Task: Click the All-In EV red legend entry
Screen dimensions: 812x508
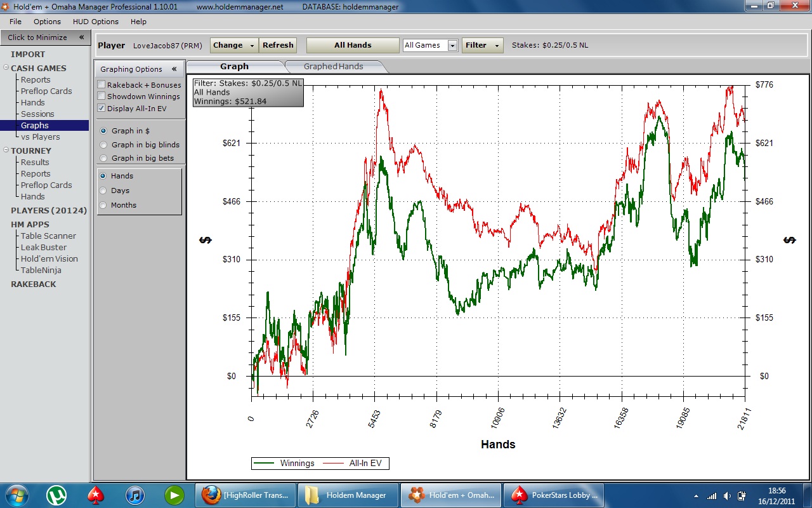Action: (353, 463)
